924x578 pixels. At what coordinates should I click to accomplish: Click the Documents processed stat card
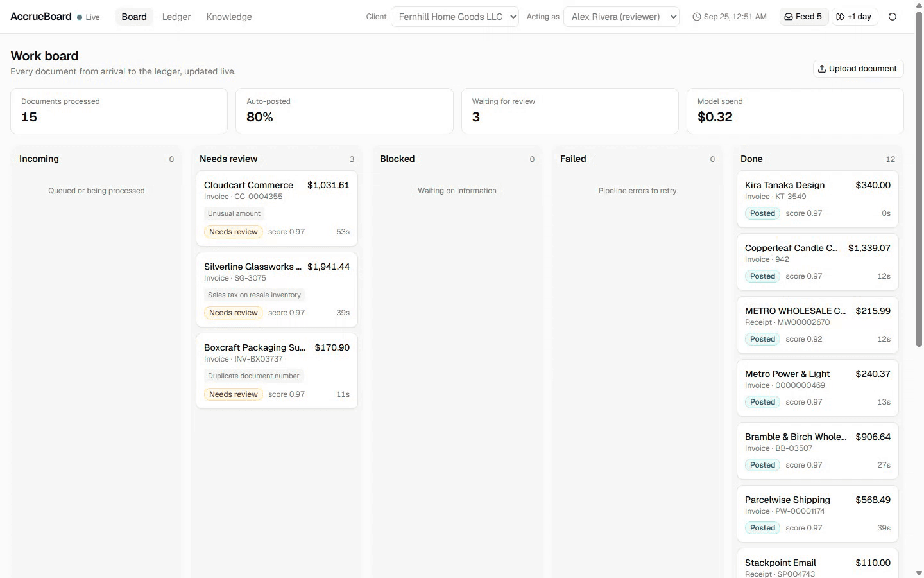tap(119, 111)
